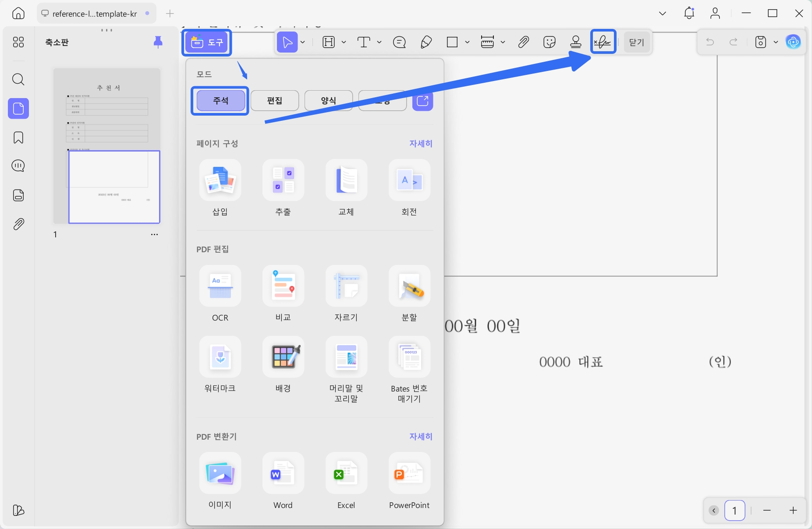Open the 도구 tools menu button
Viewport: 812px width, 529px height.
(x=207, y=42)
